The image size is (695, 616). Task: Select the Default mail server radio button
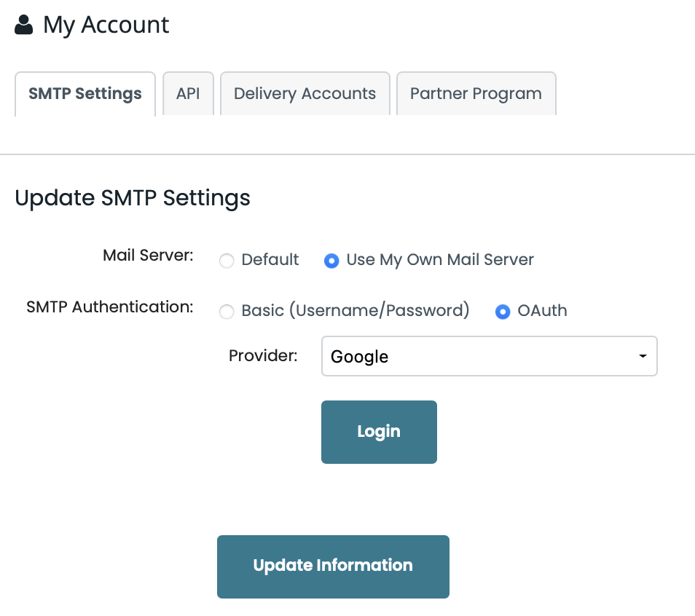point(227,261)
